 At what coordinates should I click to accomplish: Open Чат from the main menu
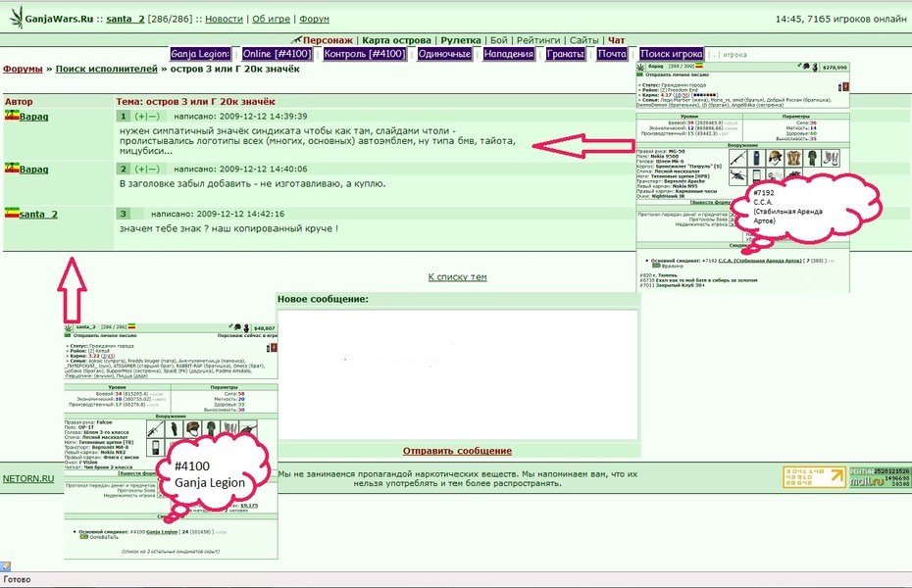[616, 40]
